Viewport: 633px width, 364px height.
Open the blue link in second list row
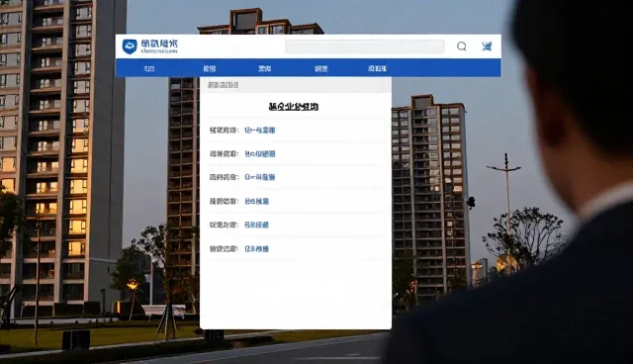point(259,153)
